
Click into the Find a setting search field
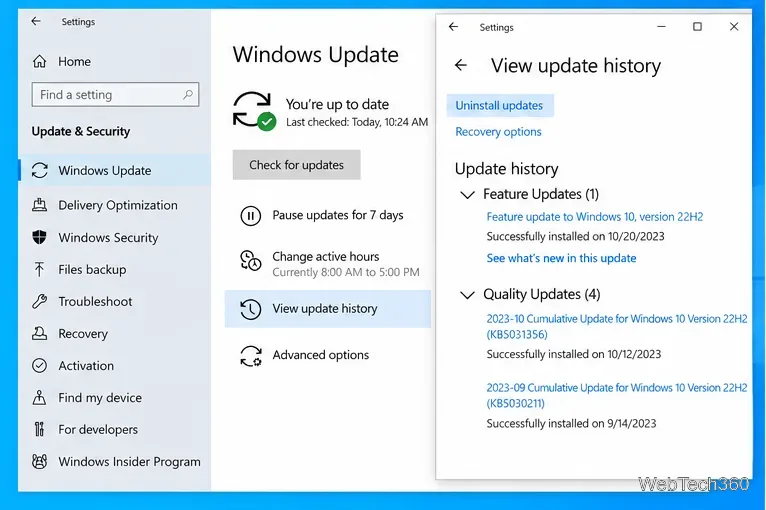115,94
